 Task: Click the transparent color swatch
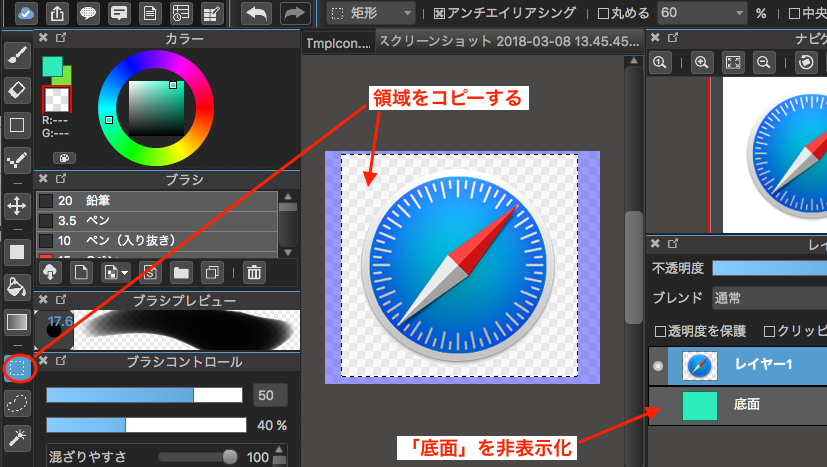(56, 99)
